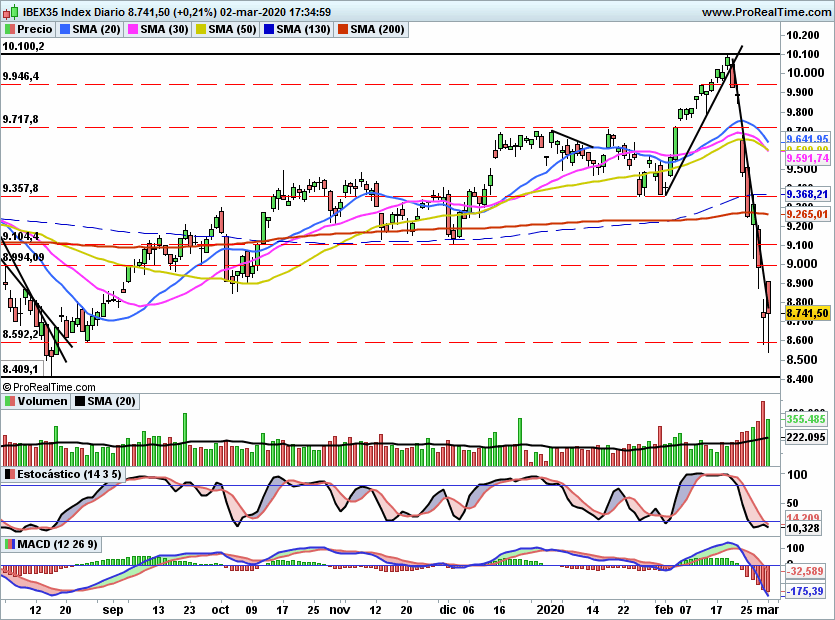This screenshot has width=835, height=620.
Task: Click the www.ProRealTime.com link
Action: (766, 12)
